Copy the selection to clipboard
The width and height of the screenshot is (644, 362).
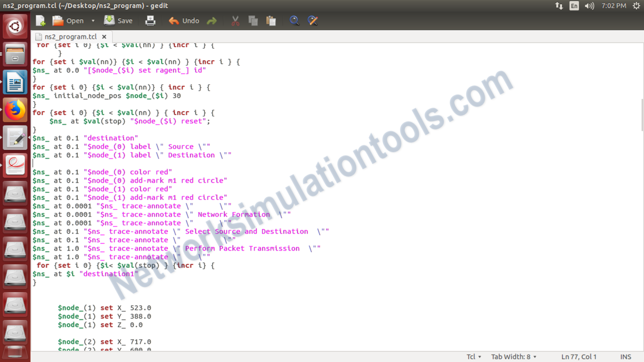[x=253, y=20]
